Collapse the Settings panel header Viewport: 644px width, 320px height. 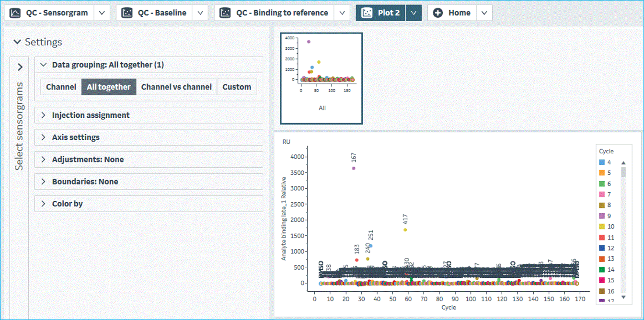[17, 42]
